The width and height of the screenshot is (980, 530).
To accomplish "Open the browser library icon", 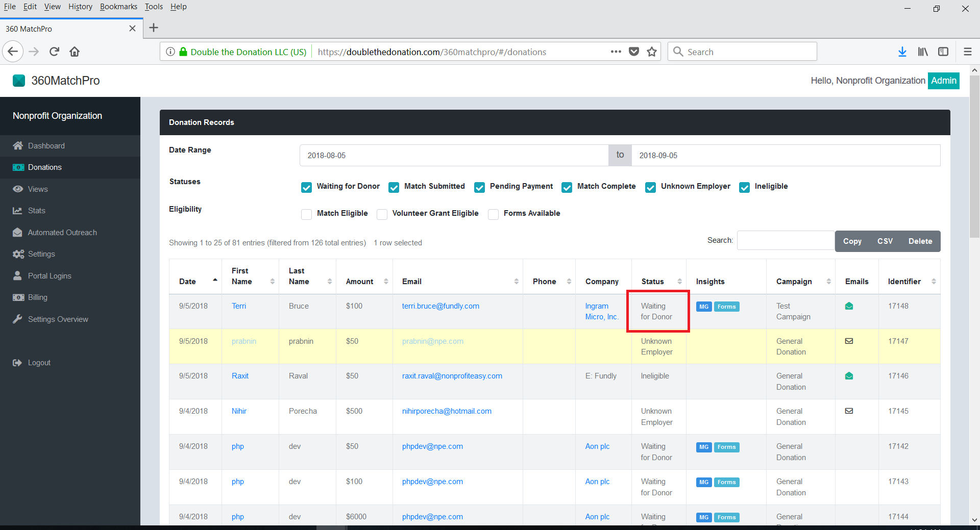I will [x=923, y=52].
